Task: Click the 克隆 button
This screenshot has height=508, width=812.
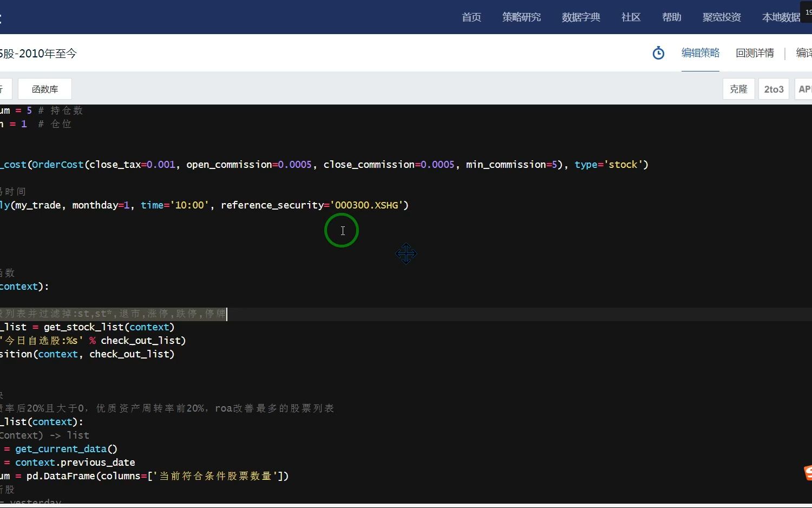Action: (738, 89)
